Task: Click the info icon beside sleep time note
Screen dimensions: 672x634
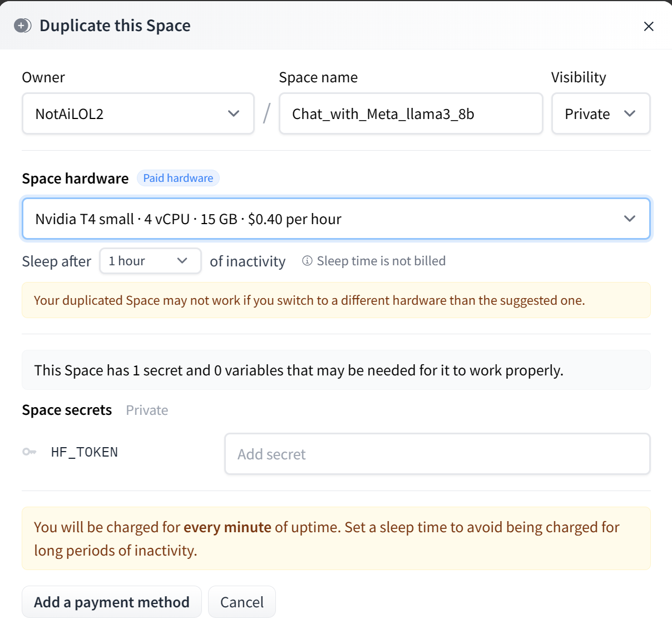Action: click(307, 261)
